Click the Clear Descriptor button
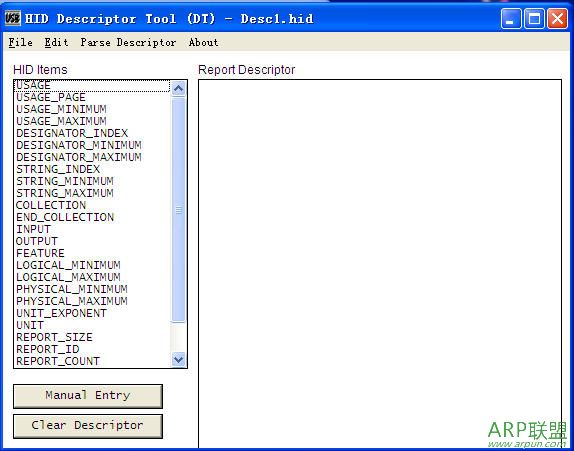The height and width of the screenshot is (451, 574). pos(88,426)
